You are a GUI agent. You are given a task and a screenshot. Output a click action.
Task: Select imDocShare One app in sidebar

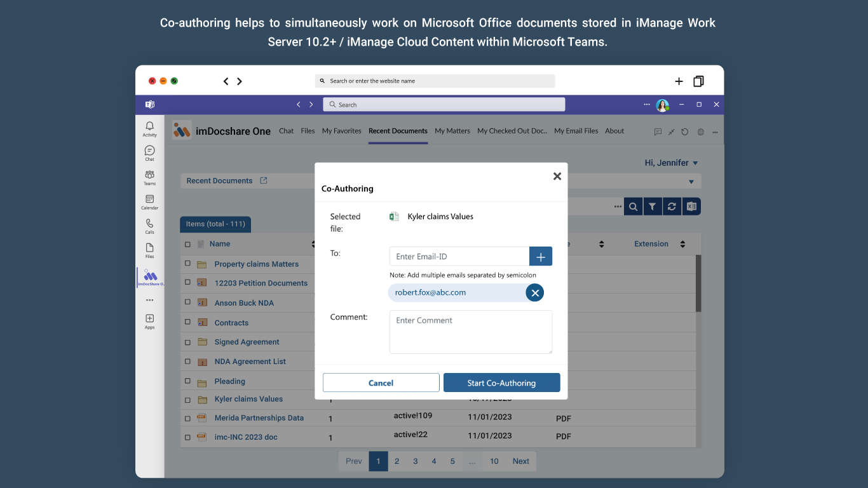click(151, 278)
